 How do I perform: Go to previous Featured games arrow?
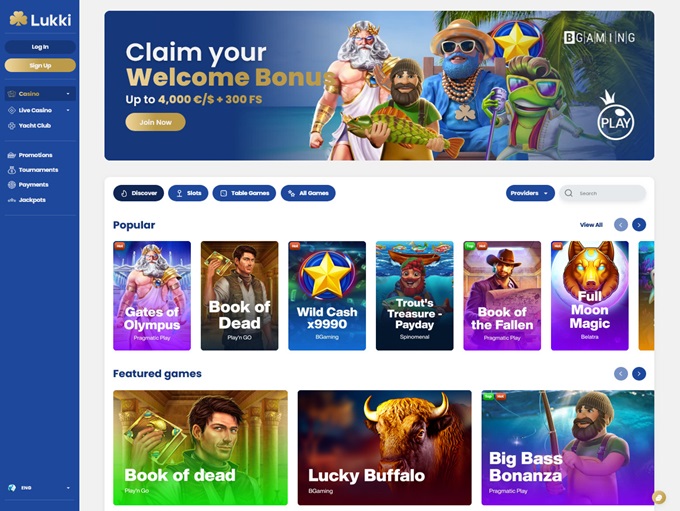click(621, 373)
